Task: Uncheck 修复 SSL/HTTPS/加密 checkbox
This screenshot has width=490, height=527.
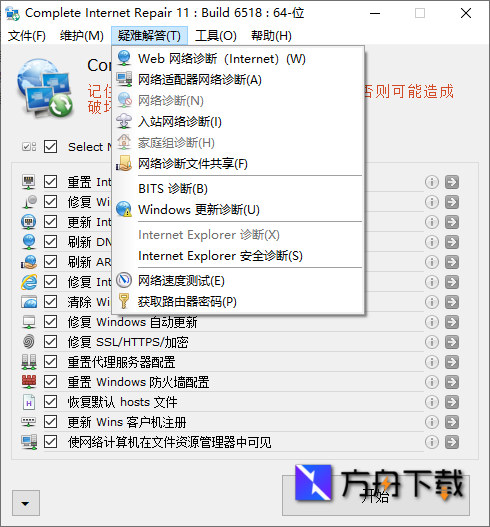Action: coord(50,342)
